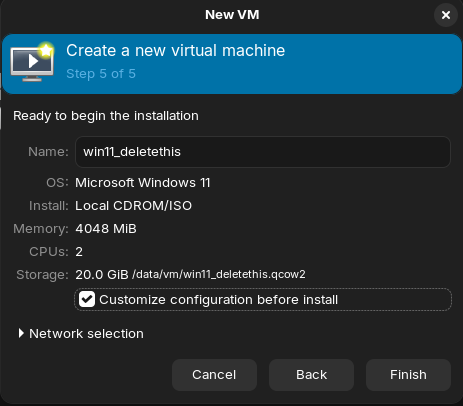
Task: Click the Customize configuration before install label
Action: 219,300
